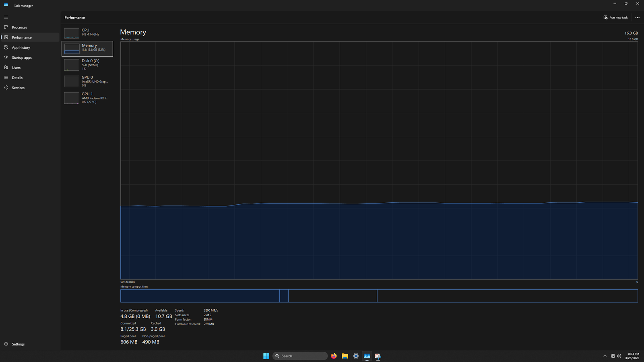Click the Windows Search box

300,356
